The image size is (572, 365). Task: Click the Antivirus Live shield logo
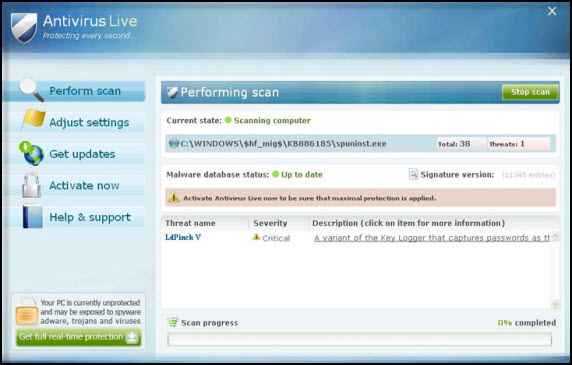(x=24, y=28)
